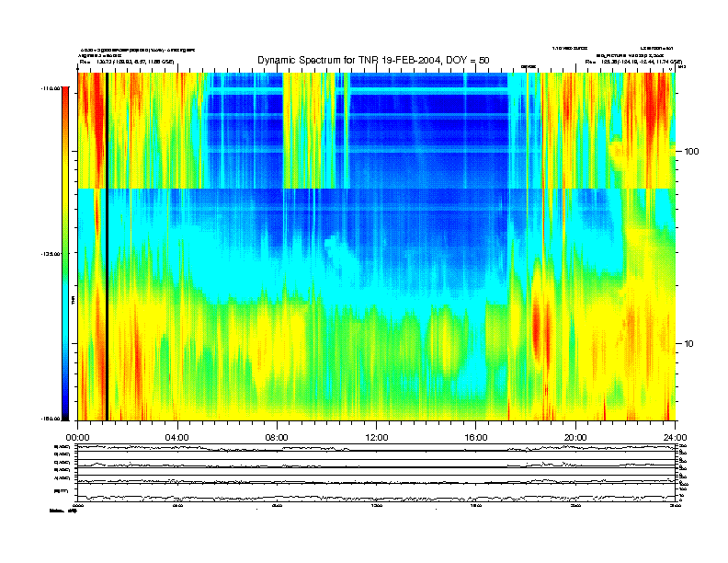Click the bottom color scale value label

point(51,419)
